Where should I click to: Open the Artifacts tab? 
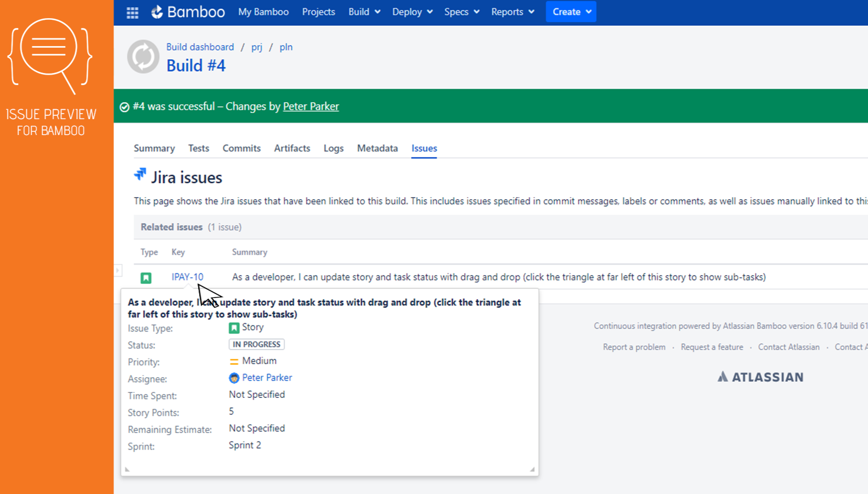tap(292, 148)
